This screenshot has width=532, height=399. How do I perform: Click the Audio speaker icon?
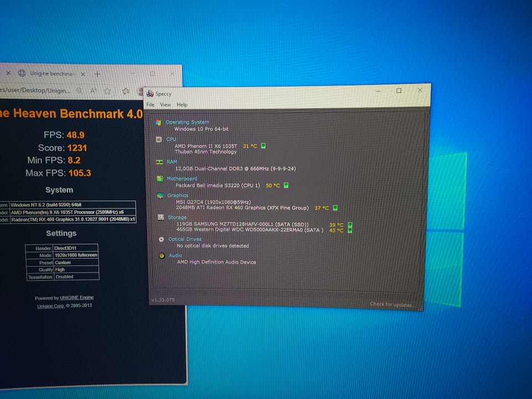click(x=161, y=255)
